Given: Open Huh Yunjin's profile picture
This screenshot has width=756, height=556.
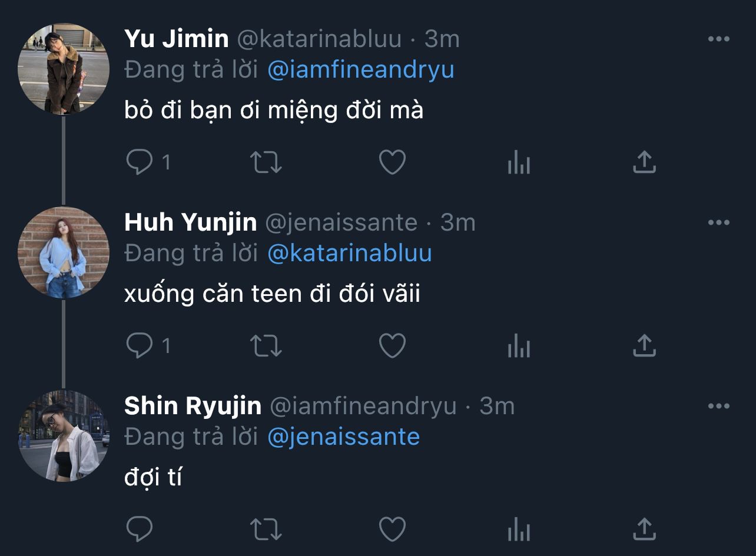Looking at the screenshot, I should (x=64, y=252).
